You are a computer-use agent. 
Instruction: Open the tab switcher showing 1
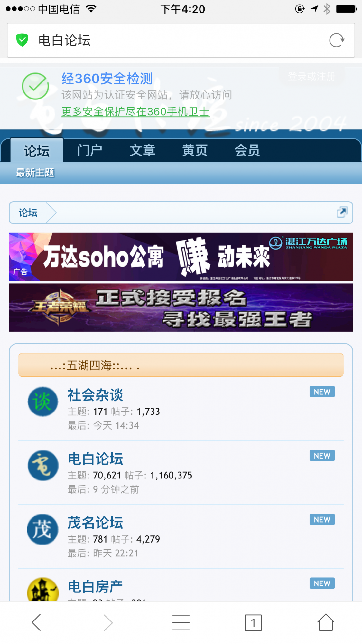(253, 622)
